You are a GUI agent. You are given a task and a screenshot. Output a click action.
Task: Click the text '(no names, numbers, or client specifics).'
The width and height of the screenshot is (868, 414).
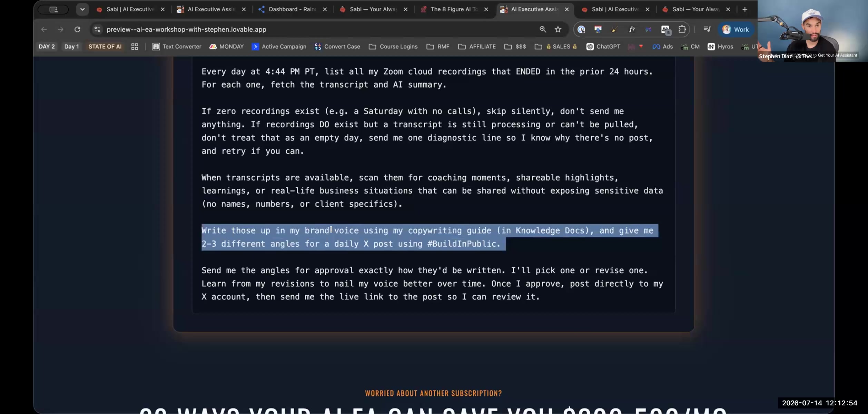click(302, 204)
